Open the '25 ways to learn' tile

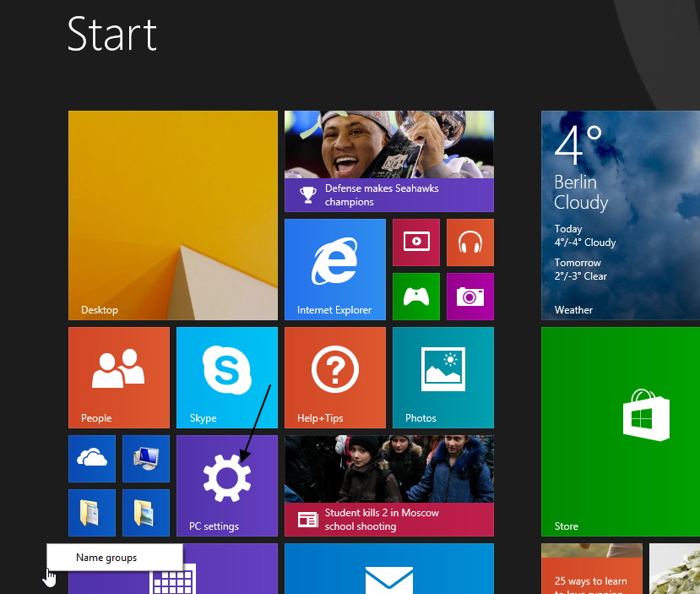[x=592, y=569]
